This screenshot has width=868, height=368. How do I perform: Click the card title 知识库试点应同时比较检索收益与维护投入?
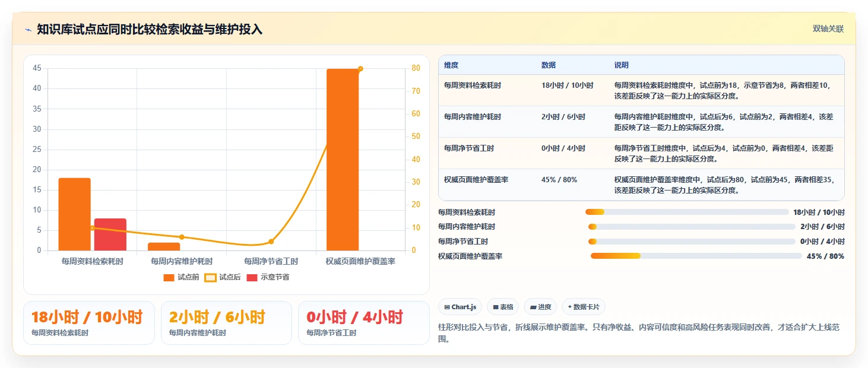click(x=150, y=30)
